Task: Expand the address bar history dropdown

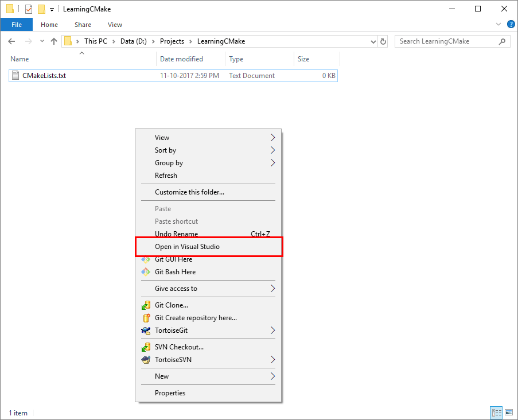Action: [373, 42]
